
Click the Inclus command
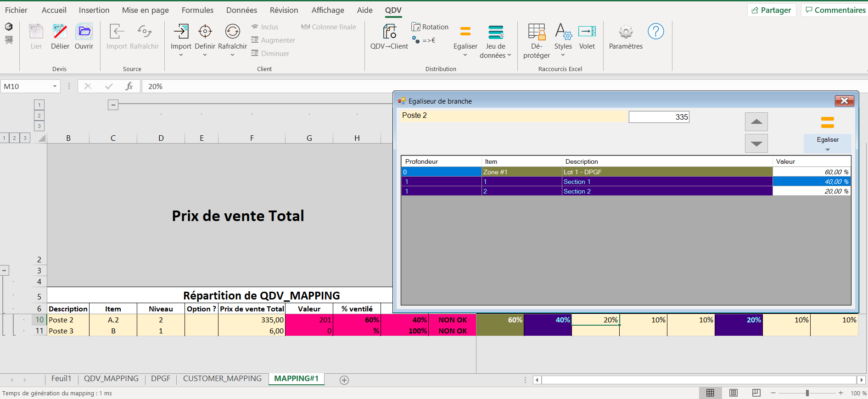click(265, 27)
